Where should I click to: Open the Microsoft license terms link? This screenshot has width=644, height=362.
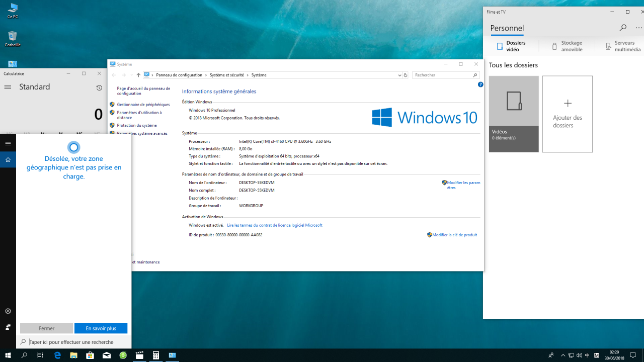coord(275,225)
